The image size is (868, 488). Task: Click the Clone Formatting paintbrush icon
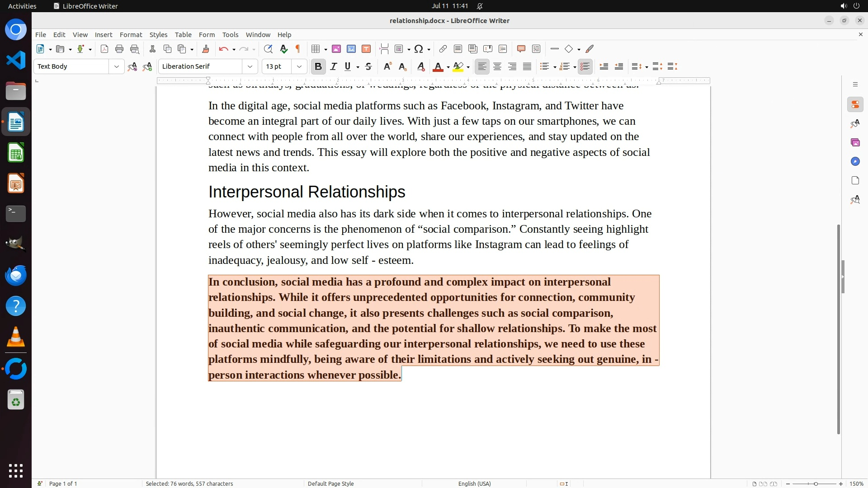(206, 49)
